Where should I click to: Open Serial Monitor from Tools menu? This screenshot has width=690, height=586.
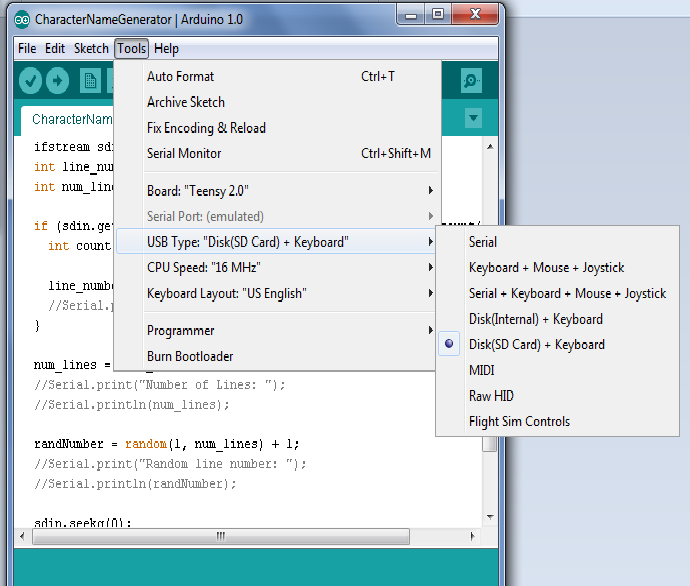coord(278,153)
